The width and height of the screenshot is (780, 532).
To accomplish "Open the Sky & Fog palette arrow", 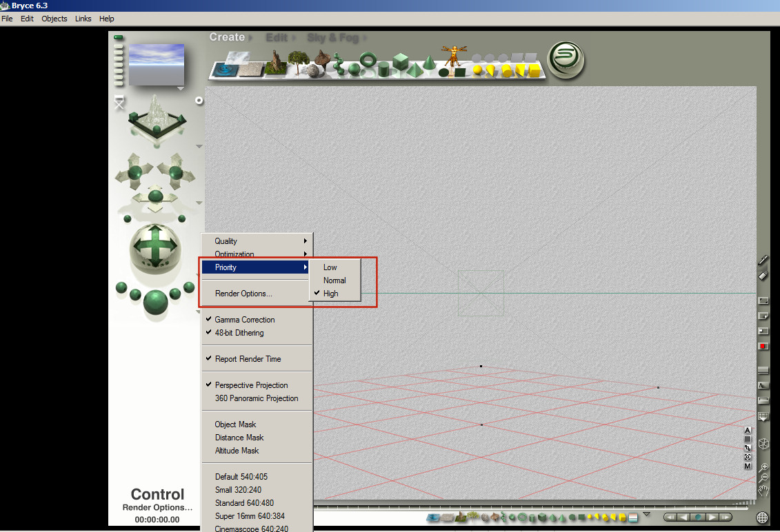I will tap(365, 38).
